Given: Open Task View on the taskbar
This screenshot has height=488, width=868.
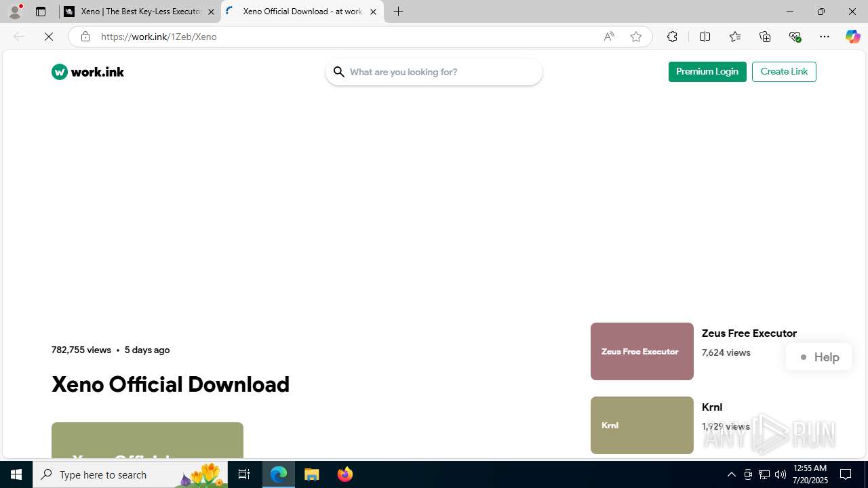Looking at the screenshot, I should (x=244, y=474).
